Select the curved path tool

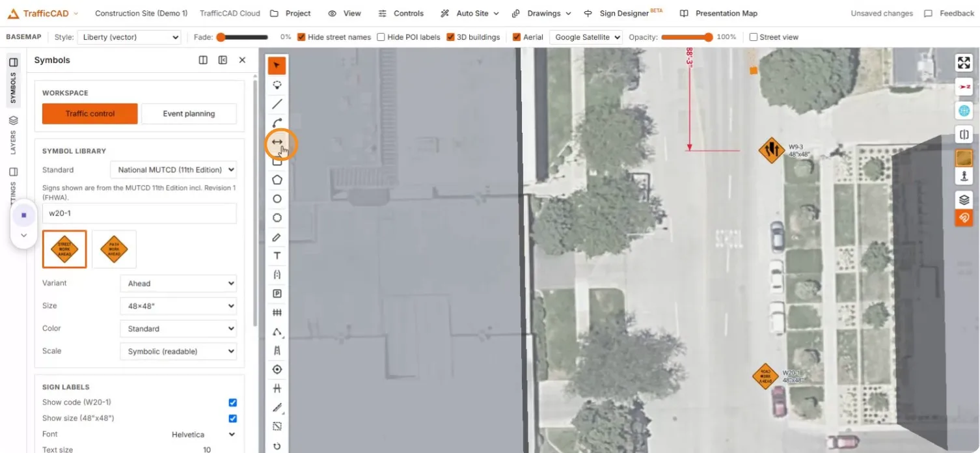pos(277,122)
